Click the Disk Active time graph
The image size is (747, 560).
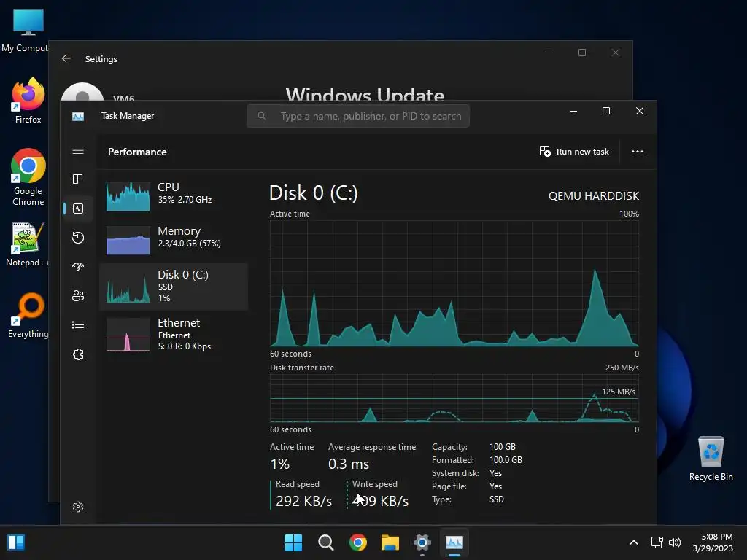(454, 284)
